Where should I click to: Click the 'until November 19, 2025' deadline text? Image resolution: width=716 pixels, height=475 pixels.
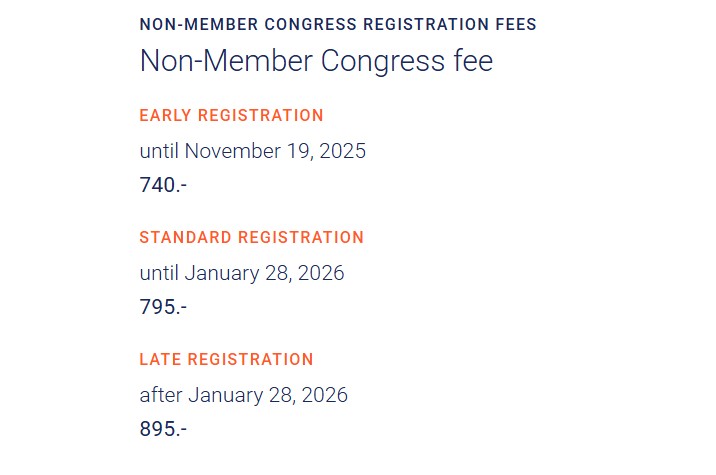pos(252,152)
